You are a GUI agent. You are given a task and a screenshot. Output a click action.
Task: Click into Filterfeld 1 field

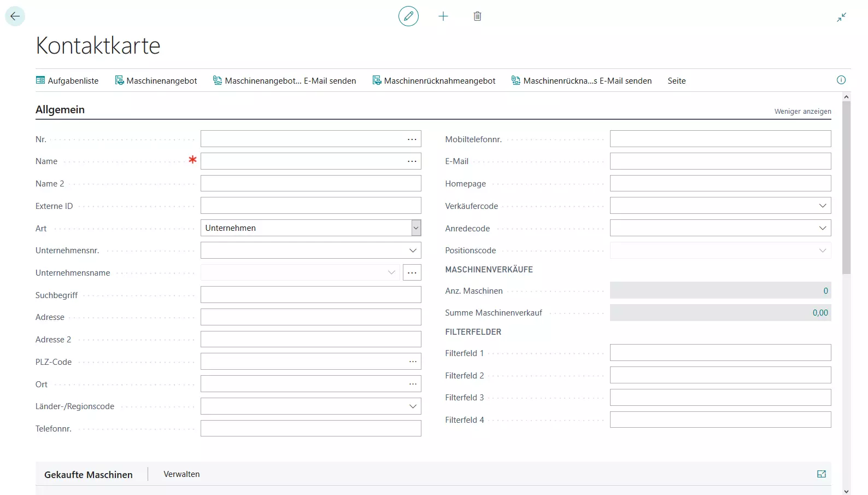point(720,353)
